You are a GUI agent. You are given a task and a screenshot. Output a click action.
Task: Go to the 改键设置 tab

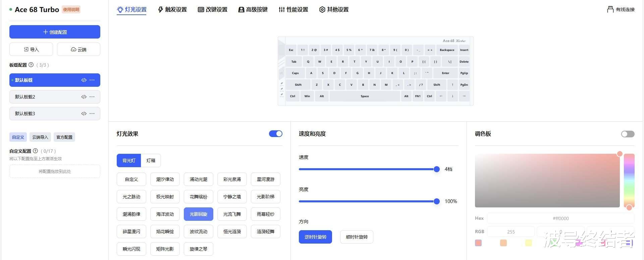tap(213, 10)
